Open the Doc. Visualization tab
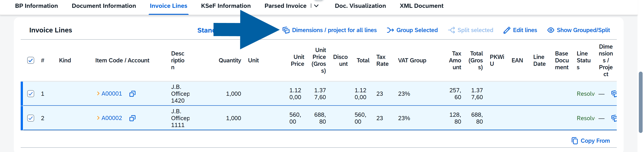The height and width of the screenshot is (152, 644). click(x=360, y=6)
